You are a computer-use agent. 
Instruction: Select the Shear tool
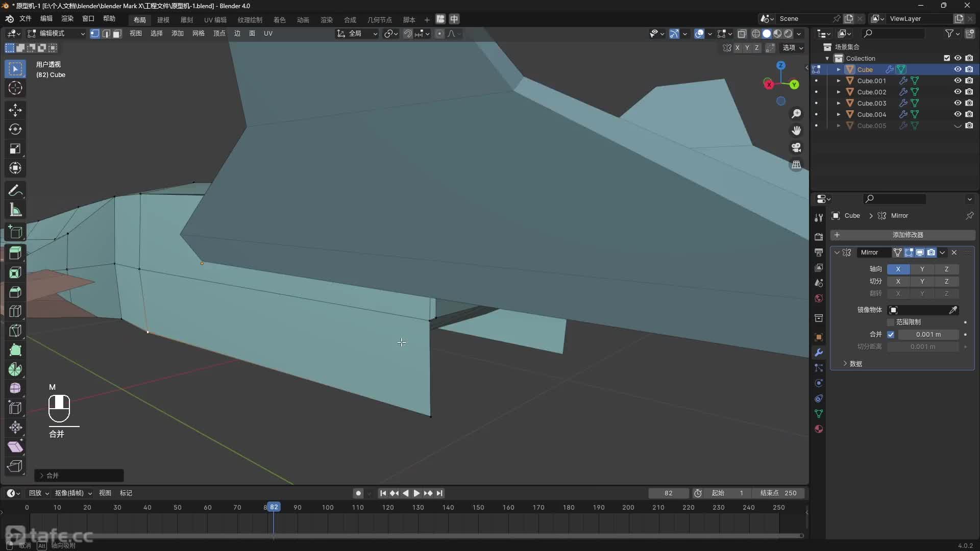click(x=15, y=447)
